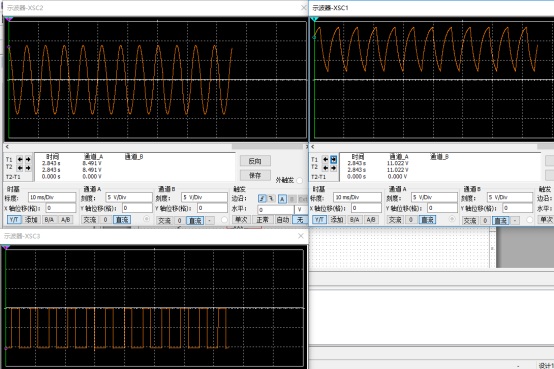Screen dimensions: 554x369
Task: Toggle Y/T display mode in XSC1
Action: tap(319, 219)
